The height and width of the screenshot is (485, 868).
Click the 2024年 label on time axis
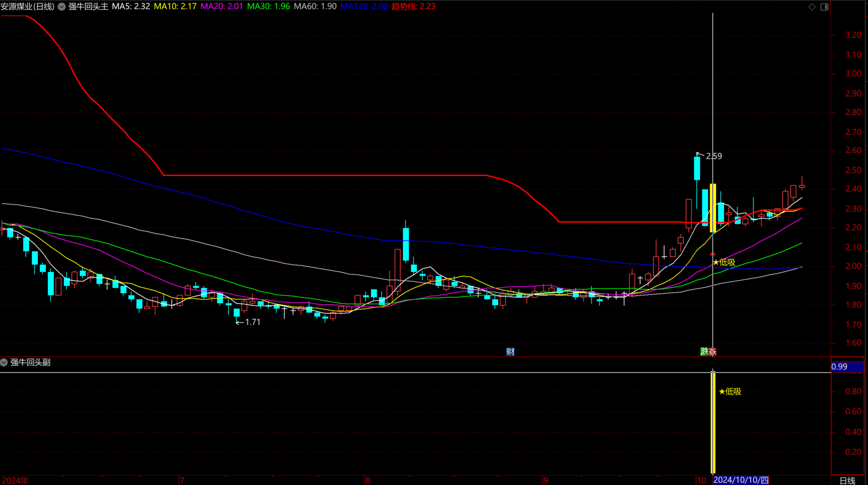(15, 481)
